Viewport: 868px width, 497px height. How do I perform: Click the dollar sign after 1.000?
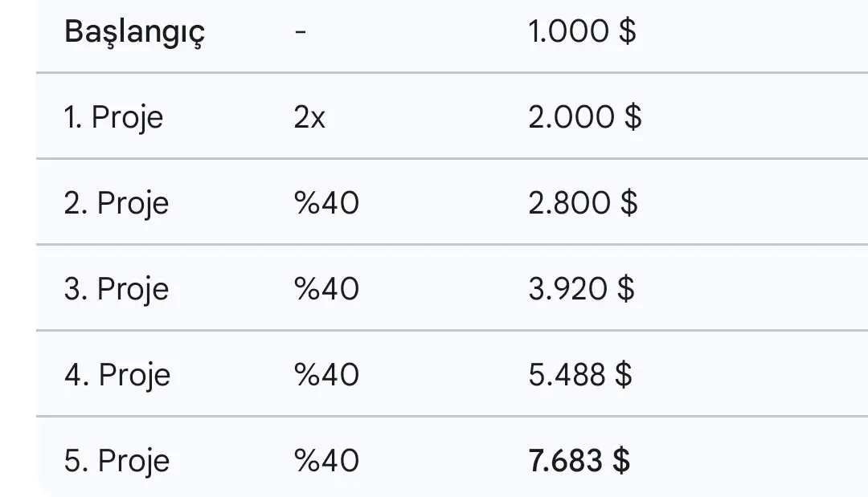(x=628, y=31)
